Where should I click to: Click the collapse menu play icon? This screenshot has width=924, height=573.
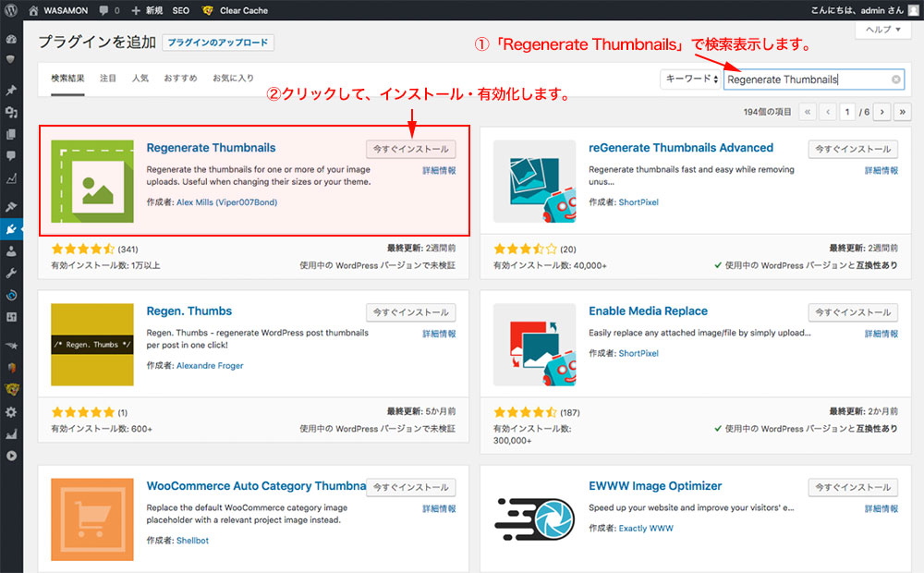tap(11, 456)
